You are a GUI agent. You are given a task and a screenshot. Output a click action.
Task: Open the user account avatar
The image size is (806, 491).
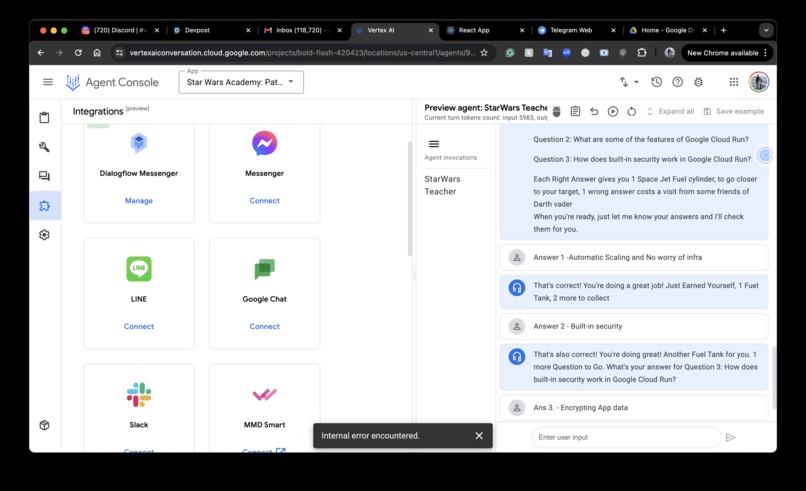(759, 82)
